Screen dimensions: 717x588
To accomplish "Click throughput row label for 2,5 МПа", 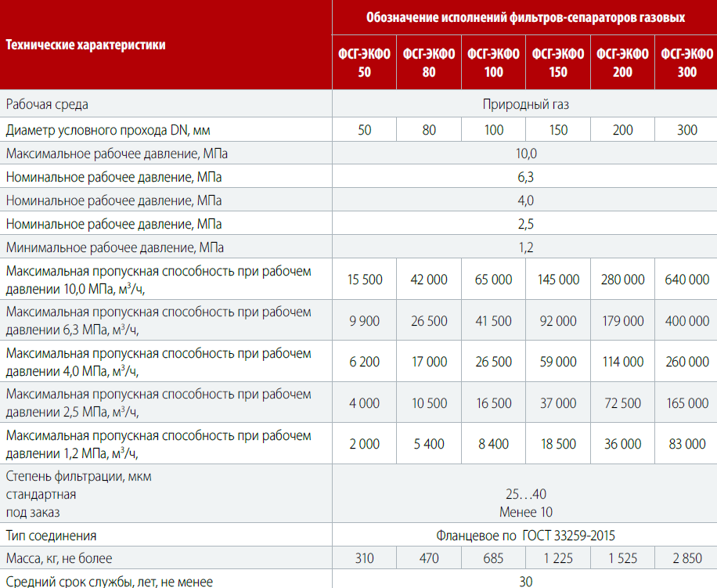I will pos(158,402).
